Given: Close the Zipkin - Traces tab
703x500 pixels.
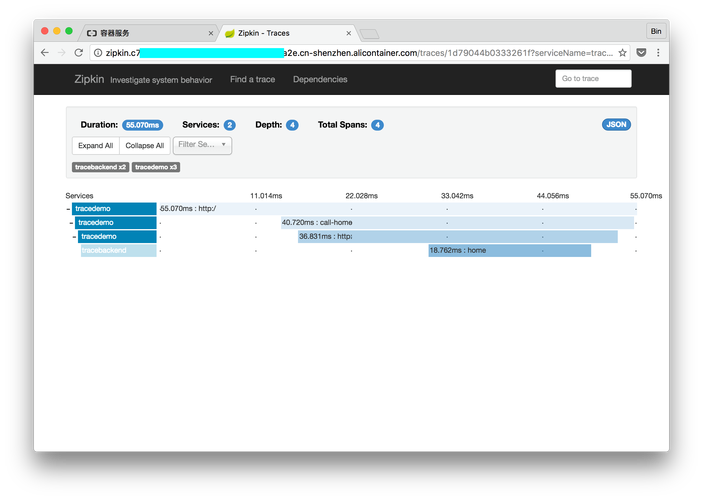Looking at the screenshot, I should point(348,33).
